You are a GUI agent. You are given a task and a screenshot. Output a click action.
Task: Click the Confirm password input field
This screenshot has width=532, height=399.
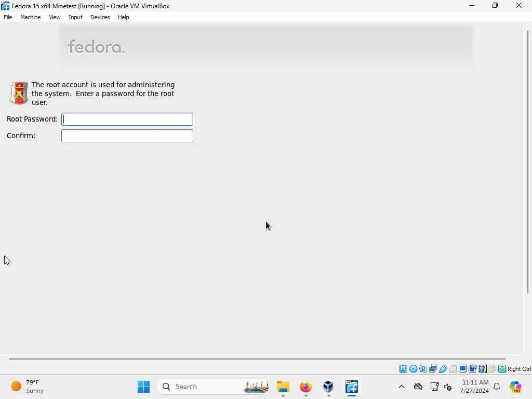[127, 136]
